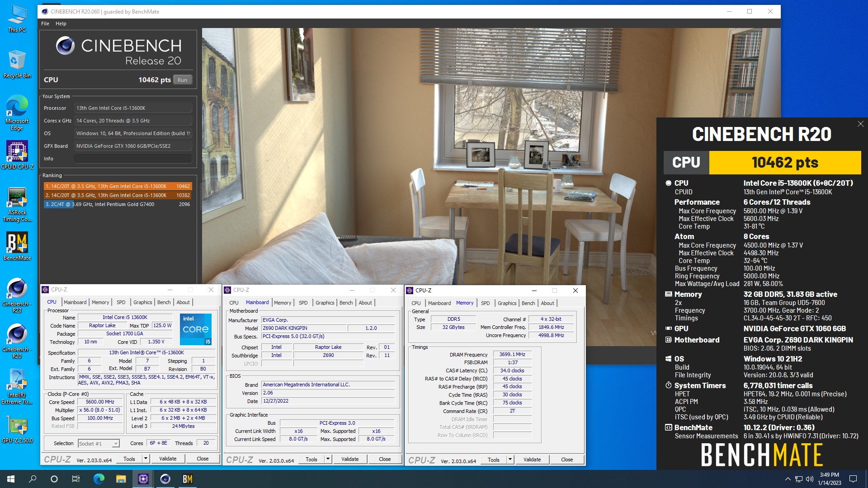Click DRAM Frequency value 3699.1 MHz
This screenshot has width=868, height=488.
[512, 354]
